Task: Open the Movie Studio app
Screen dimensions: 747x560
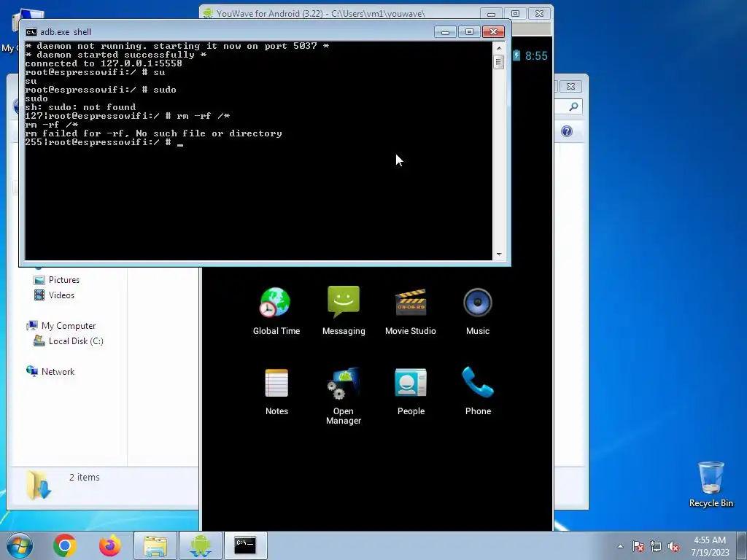Action: coord(410,311)
